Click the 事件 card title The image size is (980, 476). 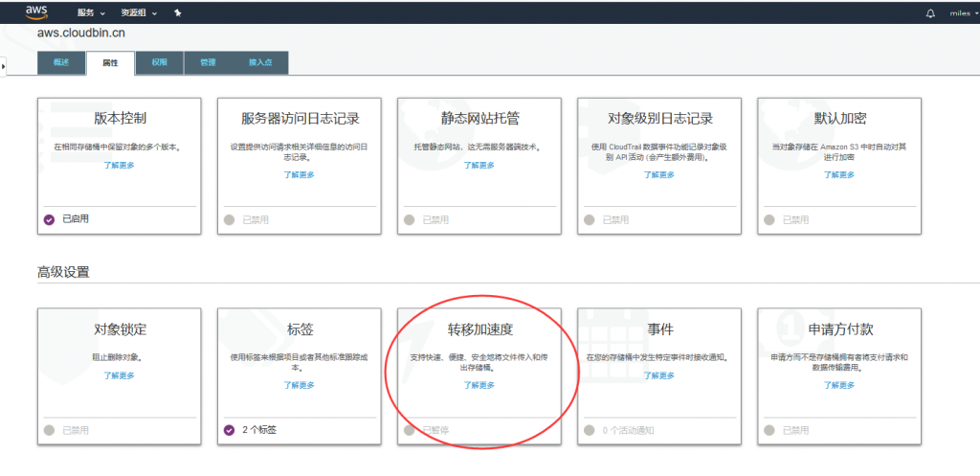(660, 329)
